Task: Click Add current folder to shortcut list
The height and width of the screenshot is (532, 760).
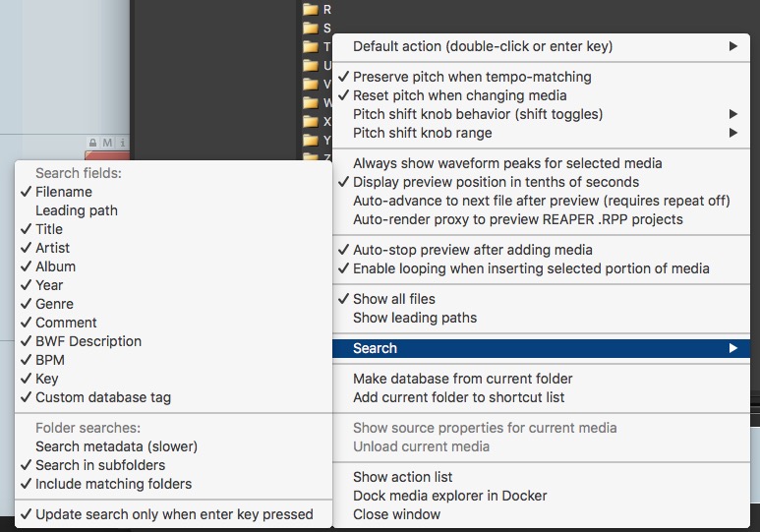Action: point(458,397)
